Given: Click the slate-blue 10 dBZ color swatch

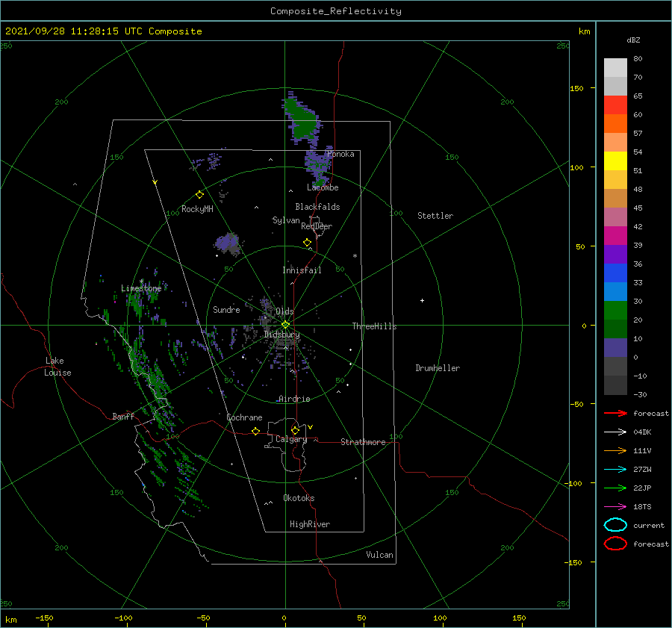Looking at the screenshot, I should pyautogui.click(x=615, y=348).
